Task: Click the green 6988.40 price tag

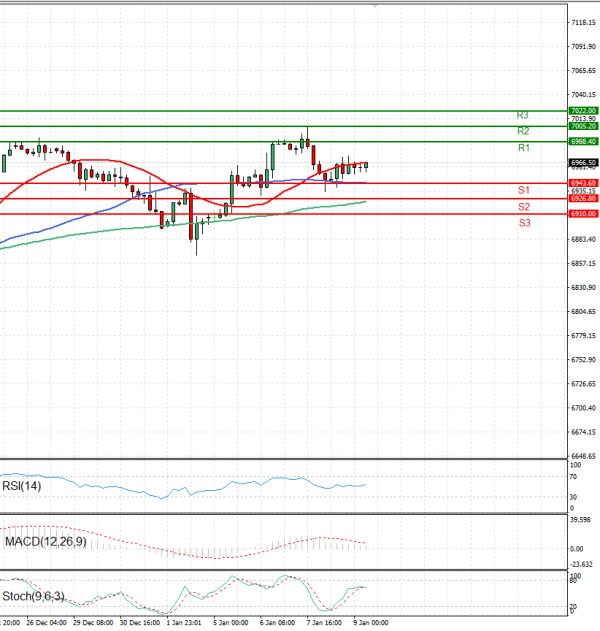Action: [583, 142]
